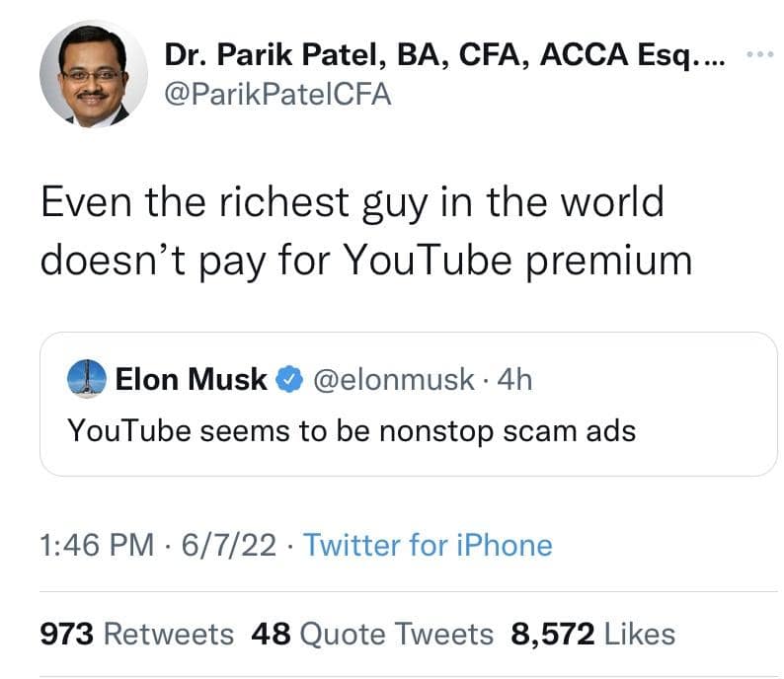The height and width of the screenshot is (679, 784).
Task: Tap Elon Musk's blue verified badge
Action: [288, 380]
